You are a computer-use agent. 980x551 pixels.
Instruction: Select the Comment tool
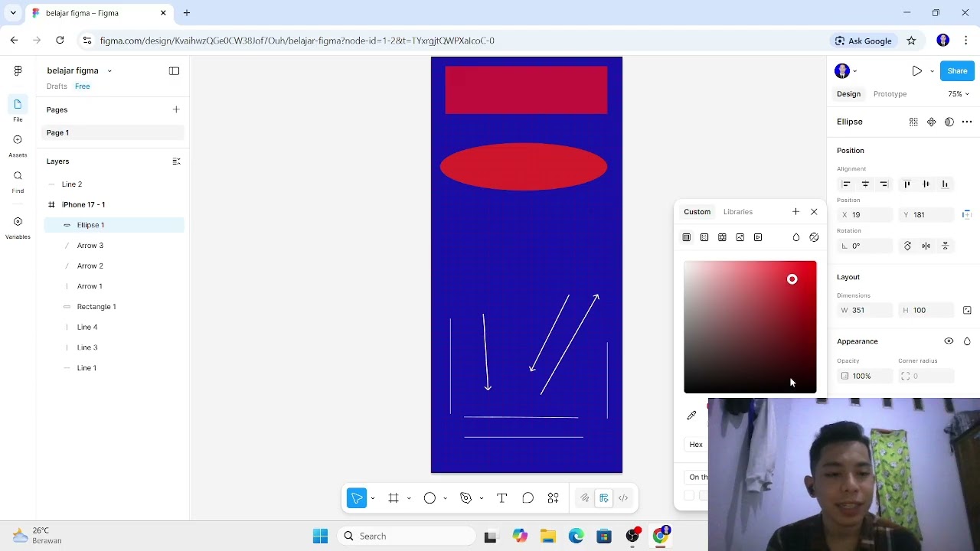coord(528,498)
